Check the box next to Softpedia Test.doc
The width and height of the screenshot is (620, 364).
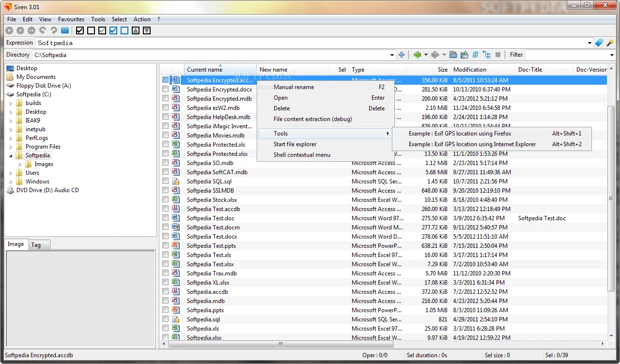[166, 218]
